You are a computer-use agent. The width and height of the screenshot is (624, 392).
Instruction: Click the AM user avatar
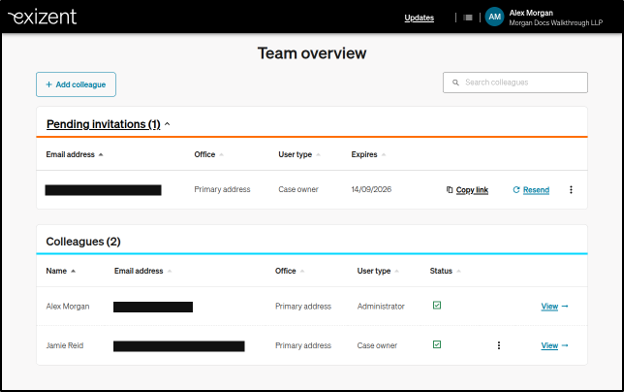tap(495, 17)
